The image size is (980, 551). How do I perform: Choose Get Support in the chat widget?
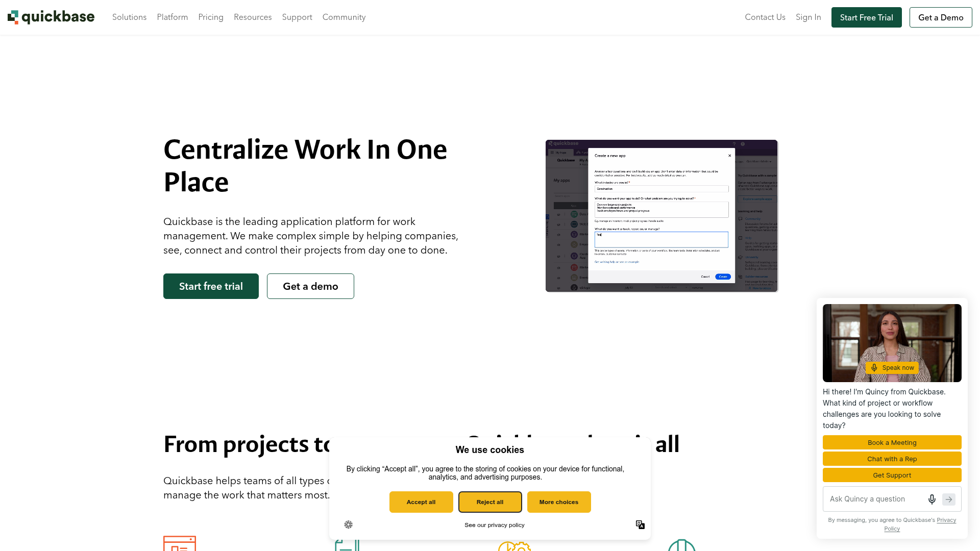click(892, 475)
